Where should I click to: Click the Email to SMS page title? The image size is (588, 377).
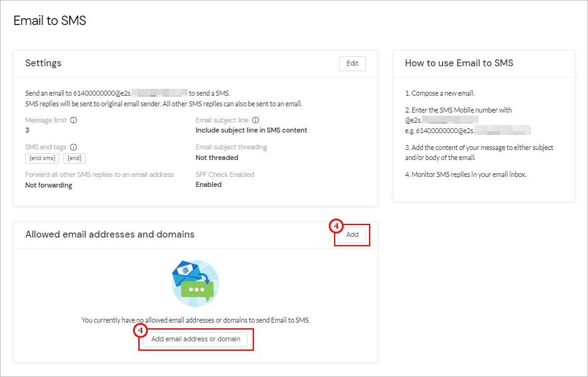pos(50,21)
